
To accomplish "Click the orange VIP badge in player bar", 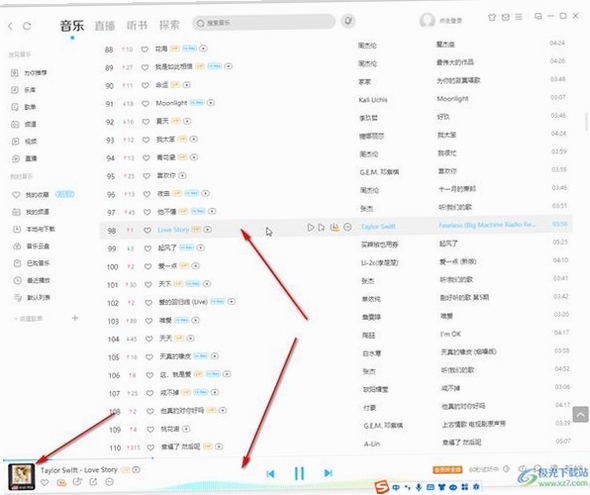I will click(x=447, y=470).
